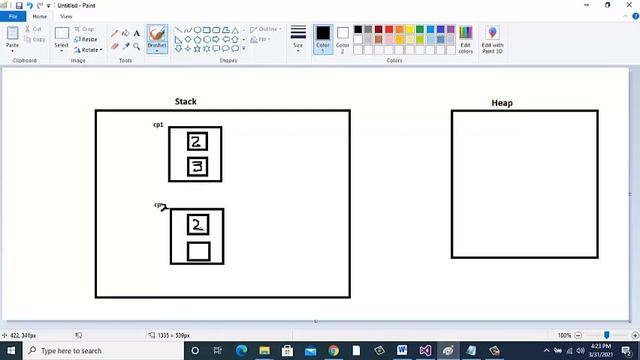The image size is (640, 360).
Task: Choose the Oval shape
Action: (x=197, y=30)
